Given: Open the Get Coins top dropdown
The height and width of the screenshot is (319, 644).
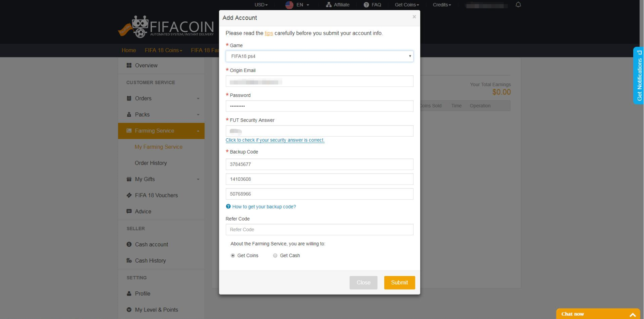Looking at the screenshot, I should coord(407,5).
